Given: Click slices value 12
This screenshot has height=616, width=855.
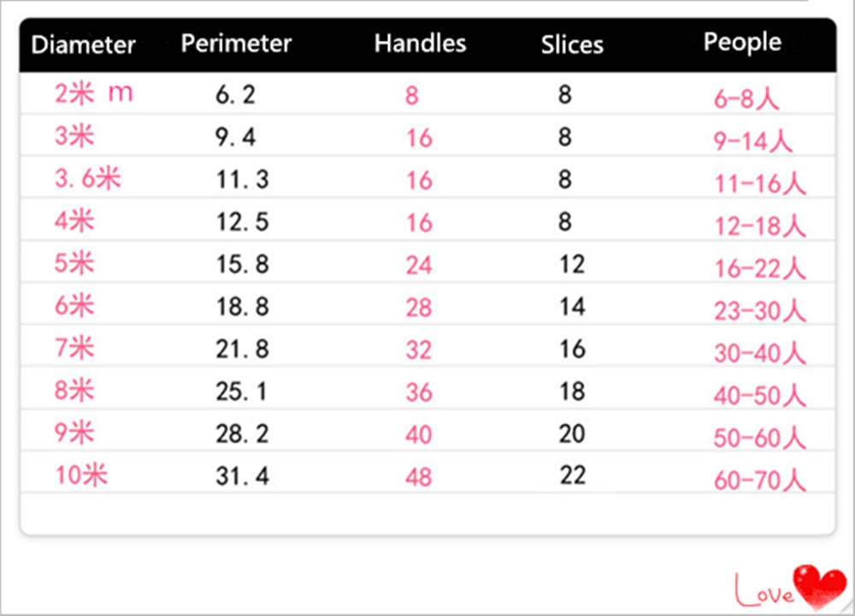Looking at the screenshot, I should coord(573,264).
